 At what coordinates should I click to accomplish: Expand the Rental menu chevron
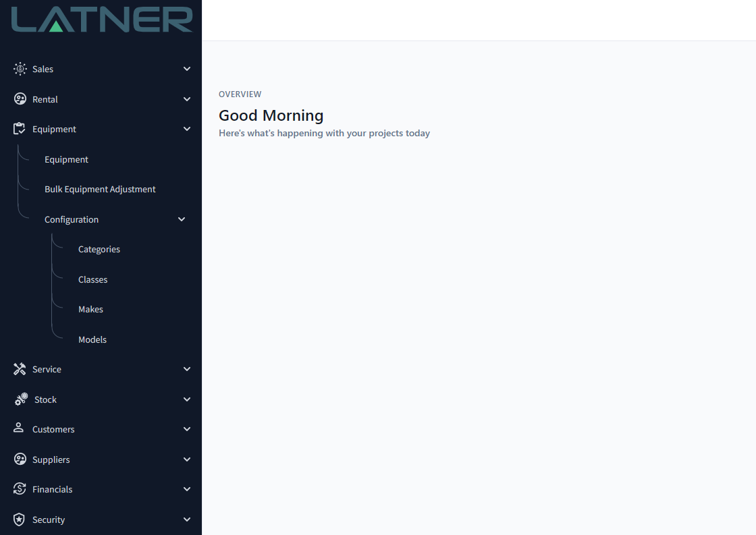[187, 99]
